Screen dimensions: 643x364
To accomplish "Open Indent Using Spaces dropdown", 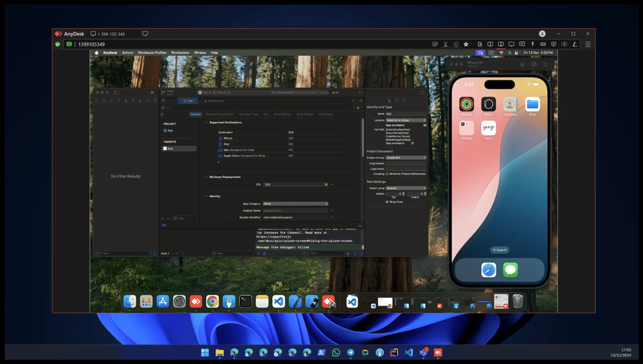I will tap(406, 188).
